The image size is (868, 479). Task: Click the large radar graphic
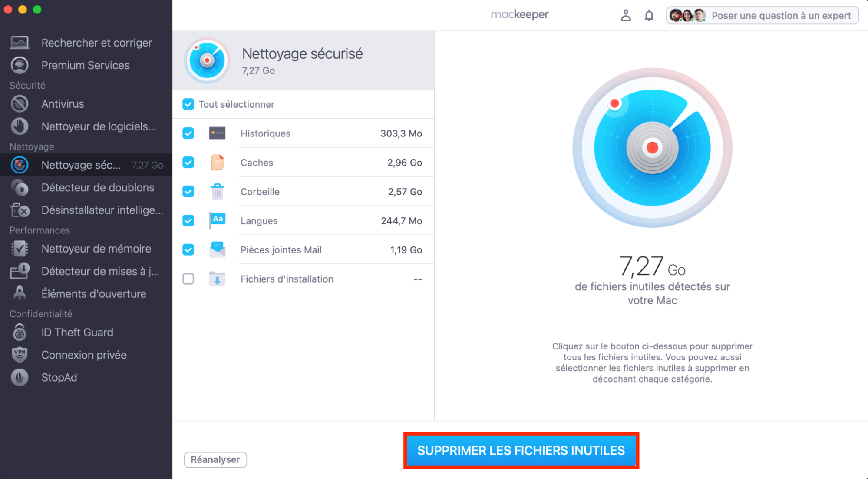(652, 148)
